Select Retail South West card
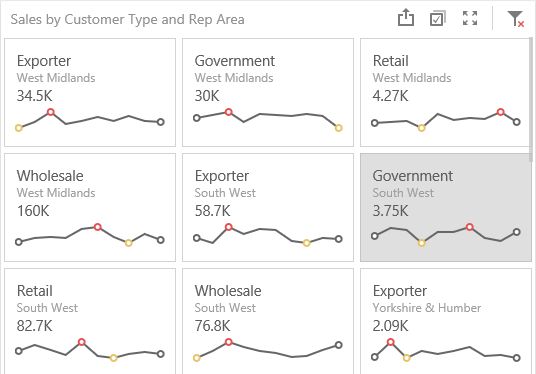The height and width of the screenshot is (374, 536). 90,321
